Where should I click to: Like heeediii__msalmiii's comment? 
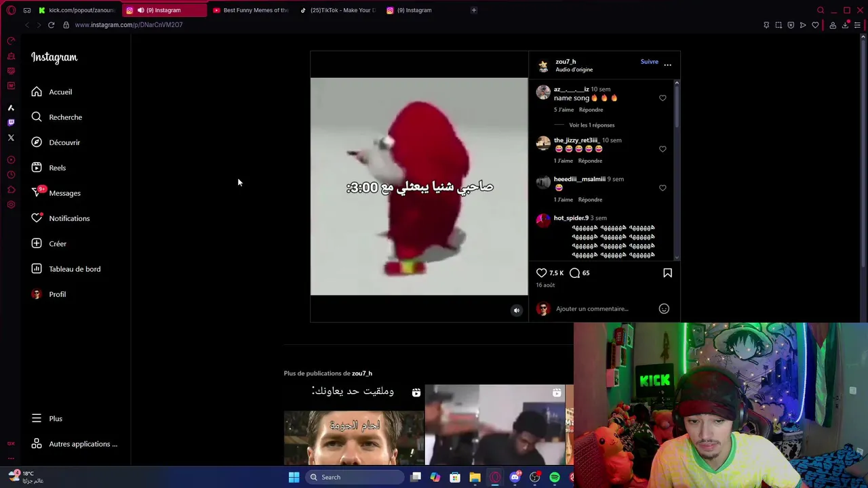pyautogui.click(x=663, y=188)
